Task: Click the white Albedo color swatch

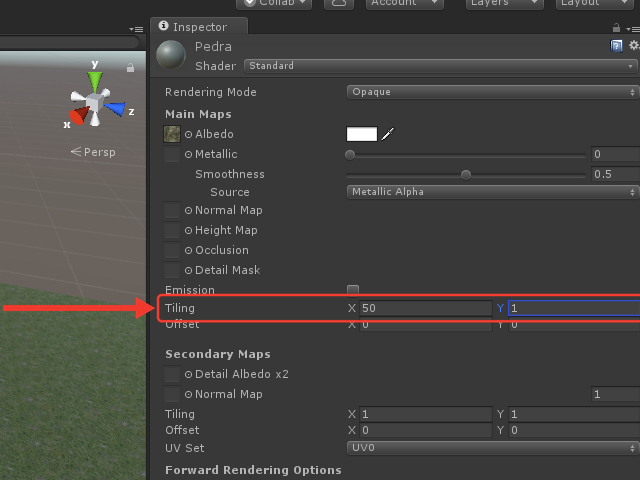Action: tap(362, 134)
